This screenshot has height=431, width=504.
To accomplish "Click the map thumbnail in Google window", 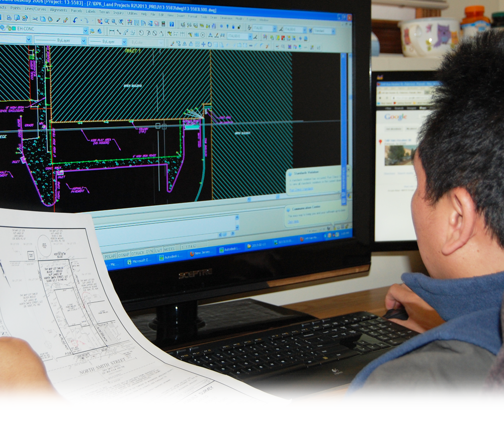I will [398, 155].
